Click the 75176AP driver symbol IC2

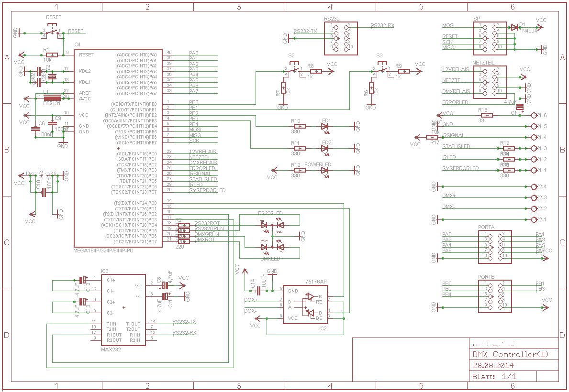306,304
